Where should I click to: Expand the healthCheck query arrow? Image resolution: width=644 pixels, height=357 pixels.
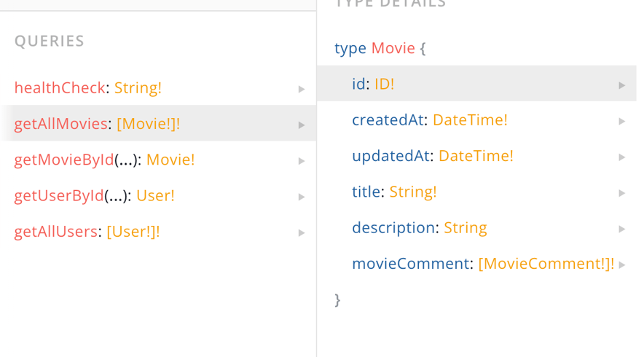coord(302,89)
